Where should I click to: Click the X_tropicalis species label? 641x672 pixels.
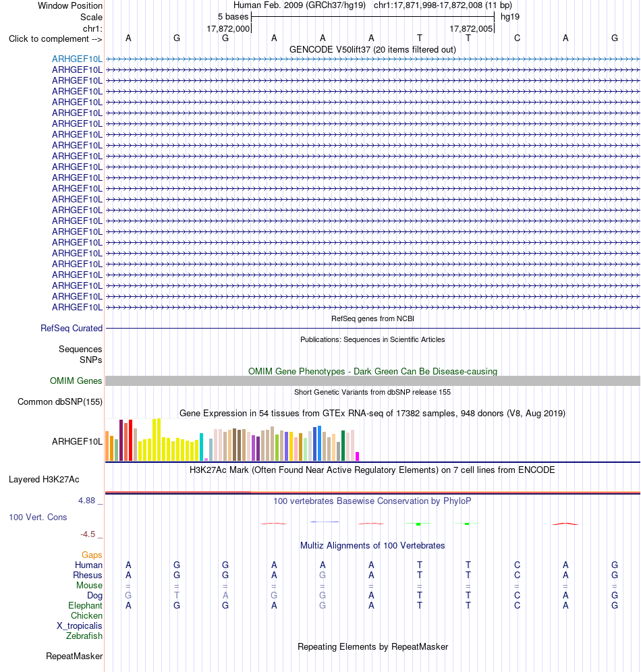click(x=80, y=626)
